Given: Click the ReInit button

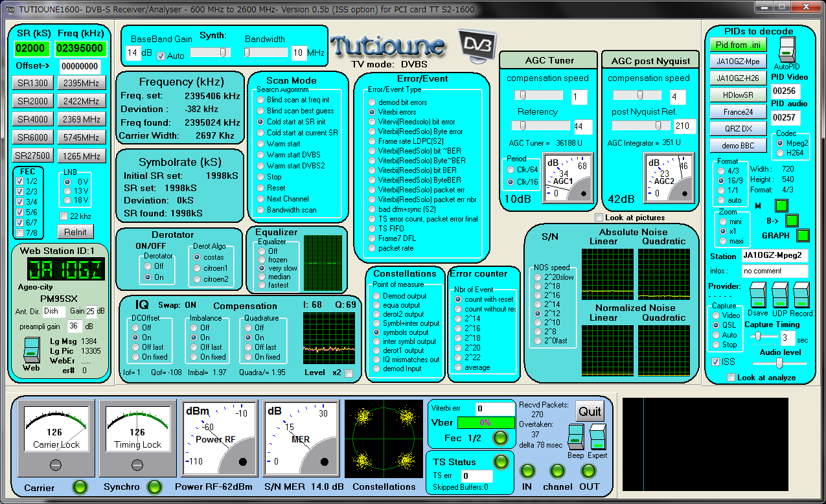Looking at the screenshot, I should click(75, 232).
